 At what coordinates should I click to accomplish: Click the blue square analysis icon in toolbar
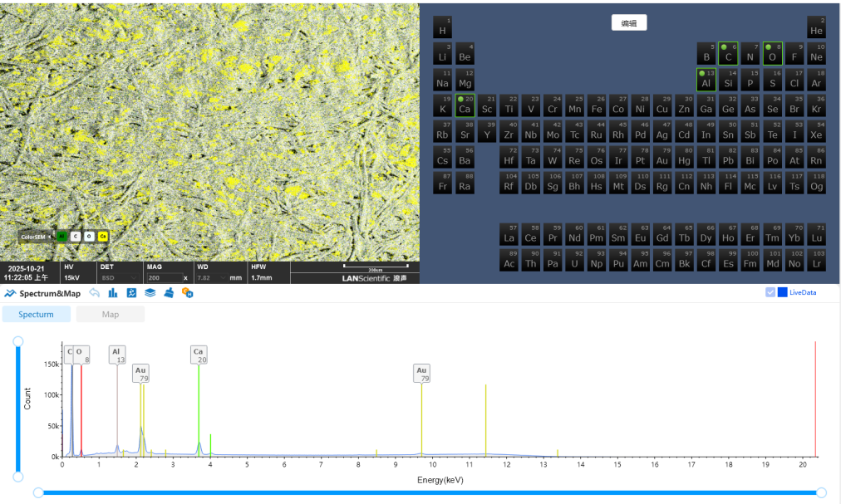tap(131, 293)
